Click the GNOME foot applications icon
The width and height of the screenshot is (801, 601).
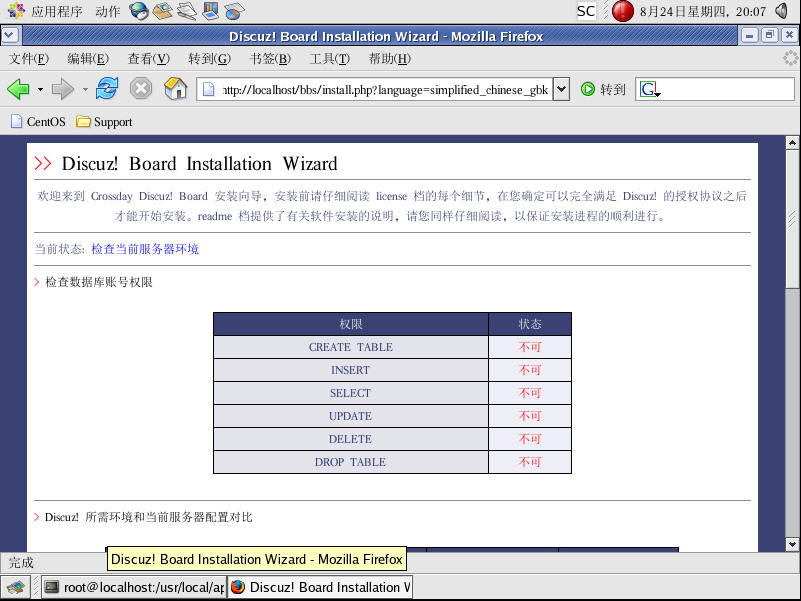[x=16, y=11]
